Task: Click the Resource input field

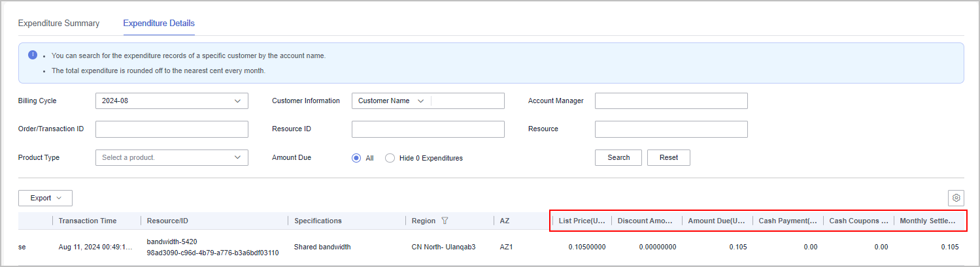Action: [671, 129]
